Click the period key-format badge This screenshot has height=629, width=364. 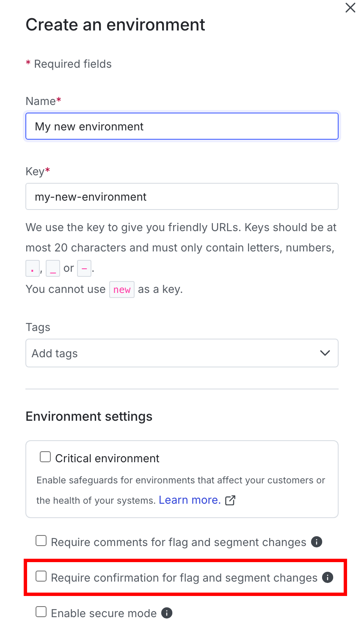tap(33, 268)
